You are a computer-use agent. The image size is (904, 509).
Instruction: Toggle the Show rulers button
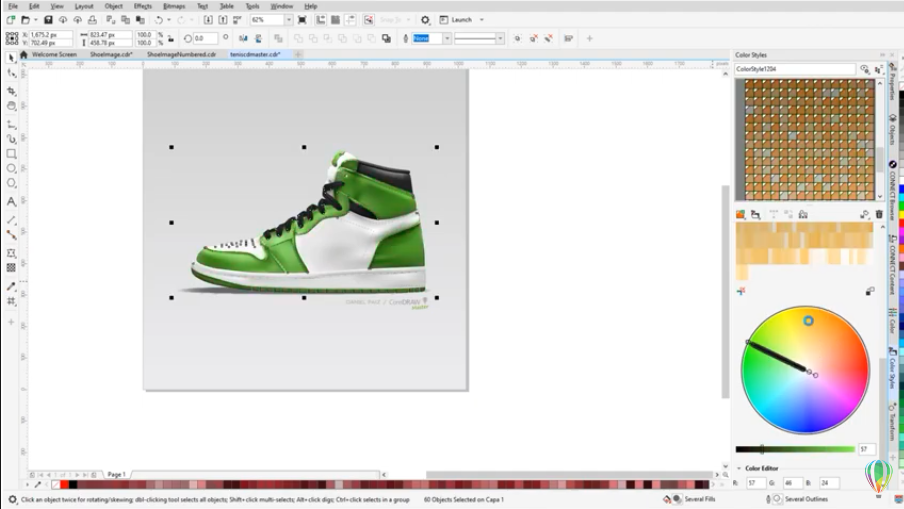pos(321,20)
